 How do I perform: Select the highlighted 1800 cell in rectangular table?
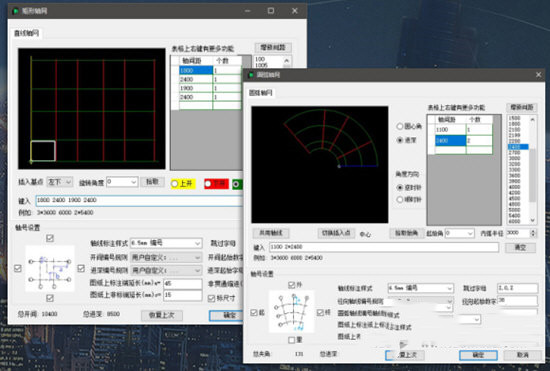click(x=196, y=70)
